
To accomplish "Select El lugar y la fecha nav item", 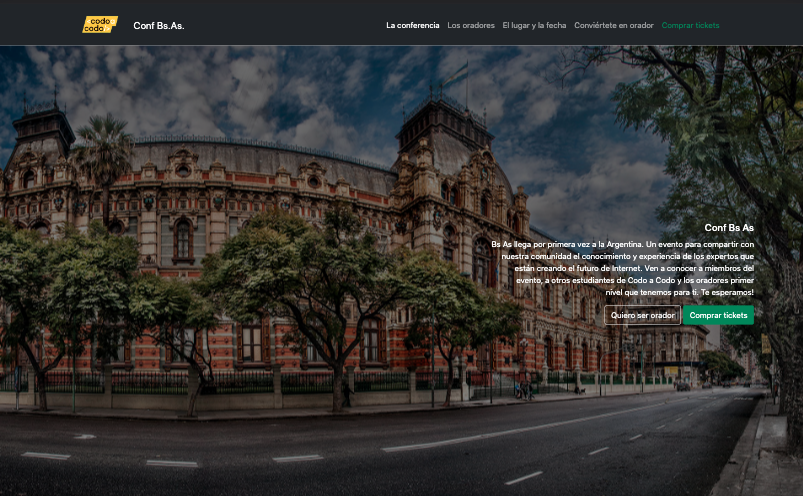I will tap(534, 25).
